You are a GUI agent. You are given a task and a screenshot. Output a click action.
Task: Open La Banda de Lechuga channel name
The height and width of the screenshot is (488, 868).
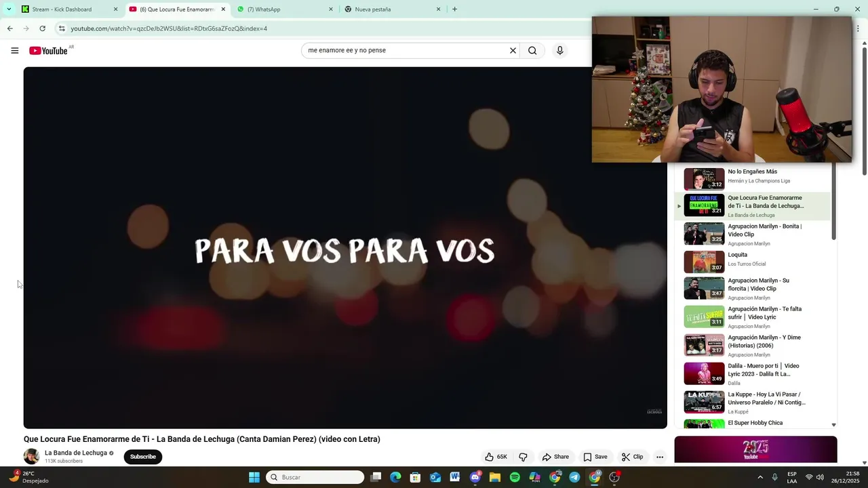(76, 453)
